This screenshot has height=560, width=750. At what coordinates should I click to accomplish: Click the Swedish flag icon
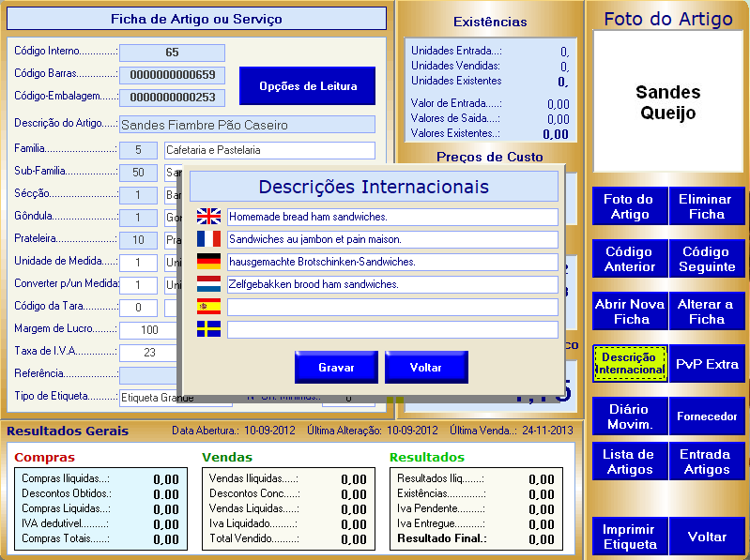[208, 329]
